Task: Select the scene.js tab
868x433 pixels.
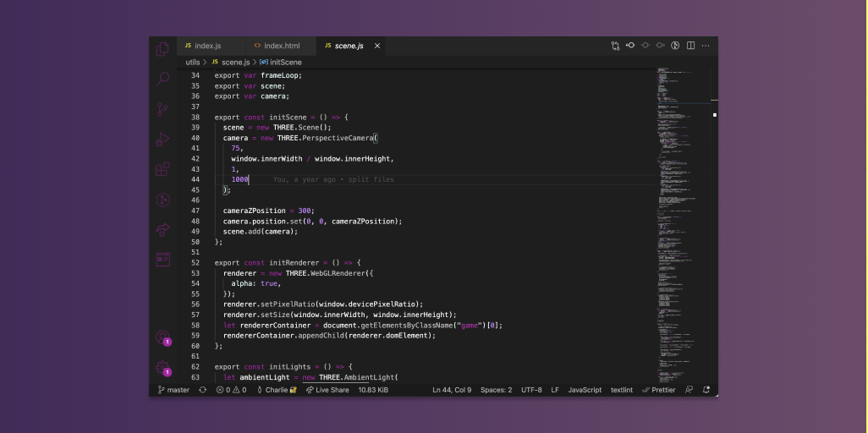Action: point(349,46)
